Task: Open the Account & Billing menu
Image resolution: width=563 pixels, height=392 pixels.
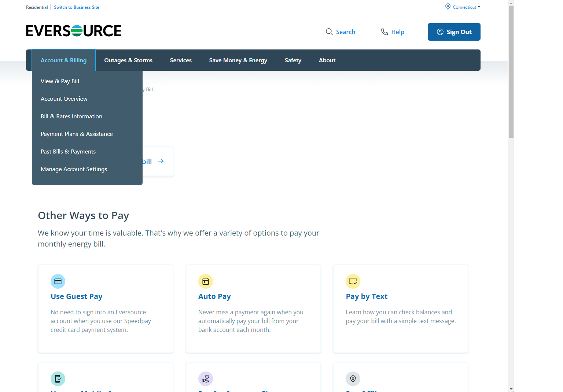Action: coord(64,60)
